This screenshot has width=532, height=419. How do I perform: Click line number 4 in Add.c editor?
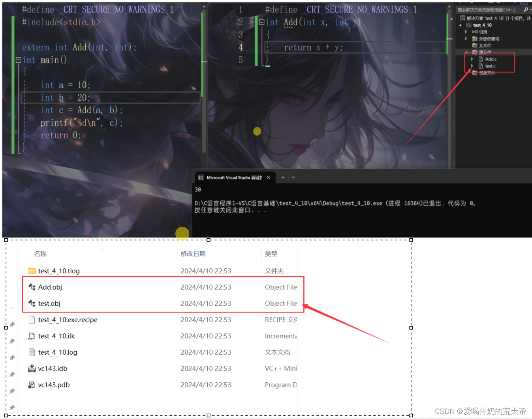[x=241, y=47]
